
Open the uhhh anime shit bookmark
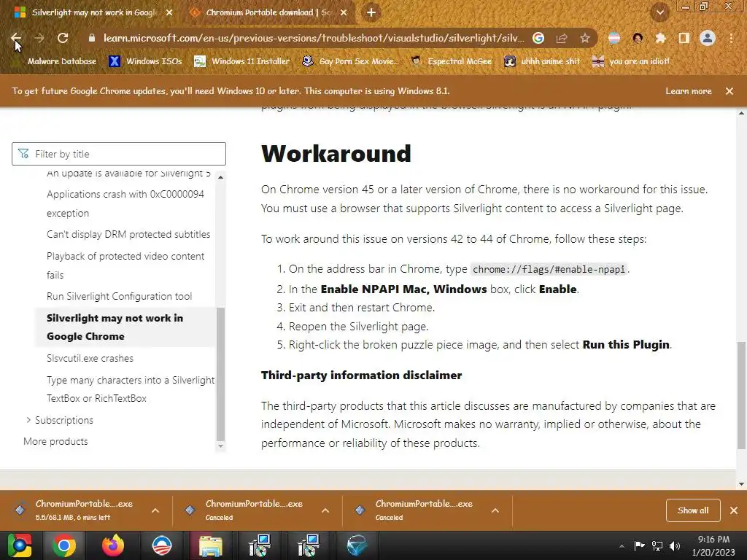click(543, 61)
